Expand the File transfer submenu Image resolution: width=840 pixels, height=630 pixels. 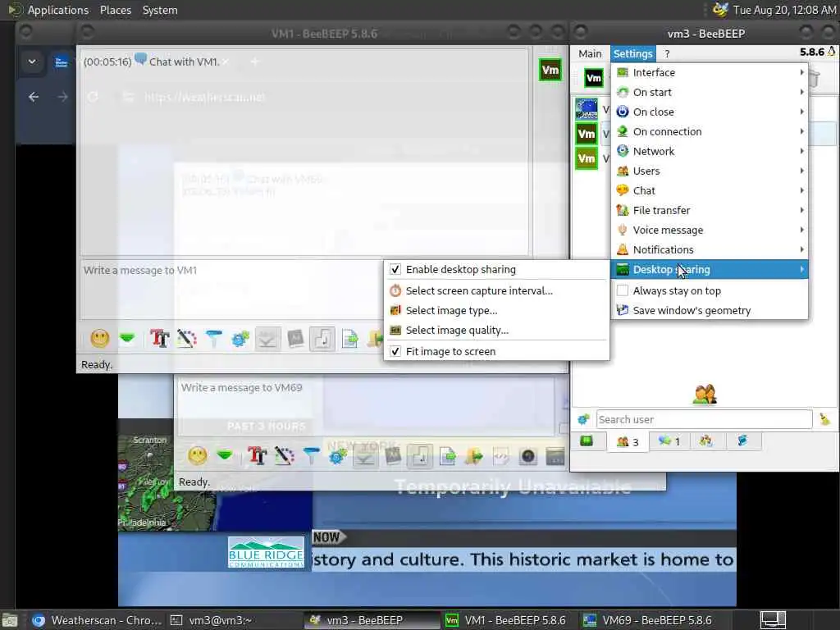click(710, 211)
